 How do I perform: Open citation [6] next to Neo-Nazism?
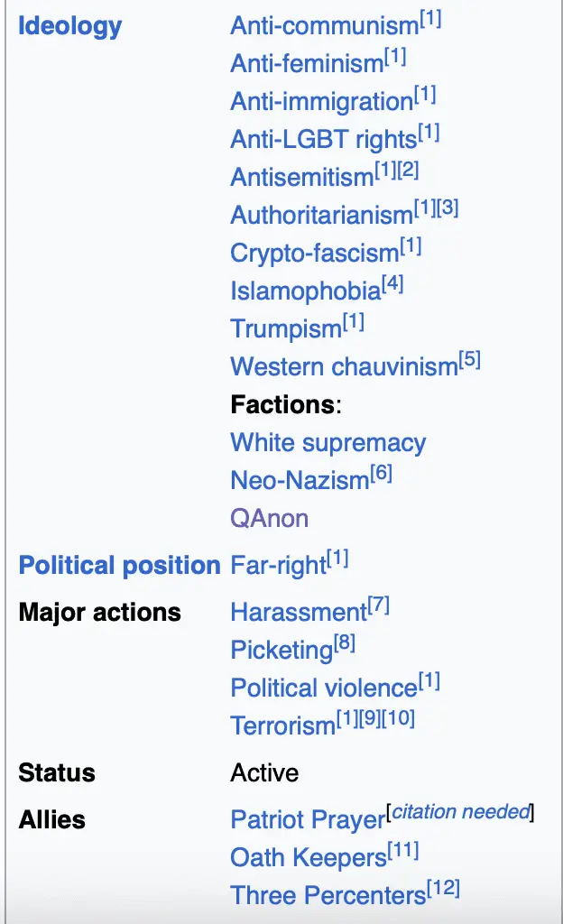click(382, 473)
